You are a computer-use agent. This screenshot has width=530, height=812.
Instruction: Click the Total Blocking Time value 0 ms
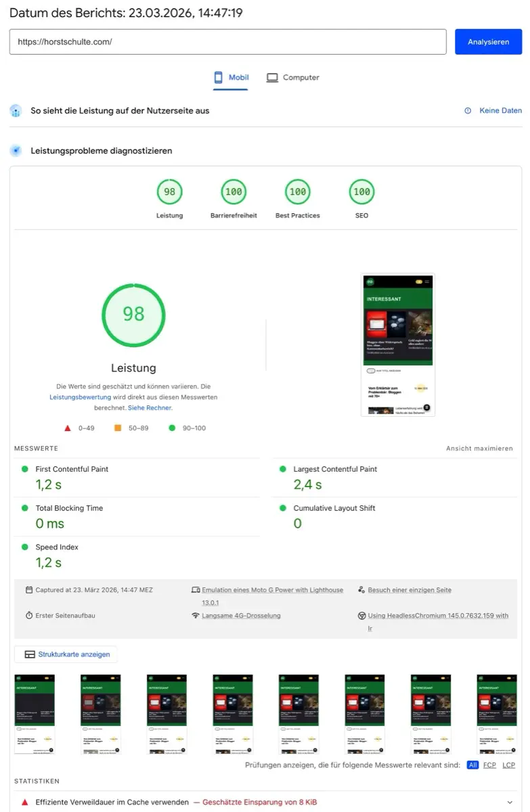pyautogui.click(x=50, y=524)
